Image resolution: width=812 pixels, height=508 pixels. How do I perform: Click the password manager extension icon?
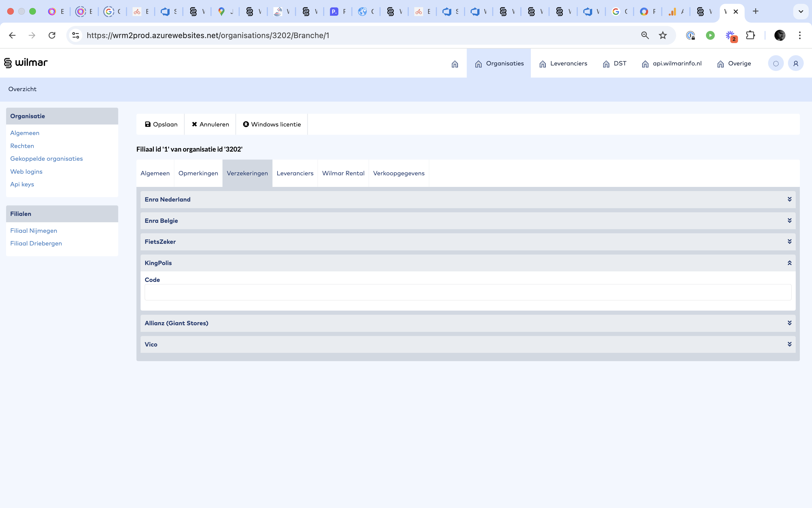pyautogui.click(x=690, y=35)
